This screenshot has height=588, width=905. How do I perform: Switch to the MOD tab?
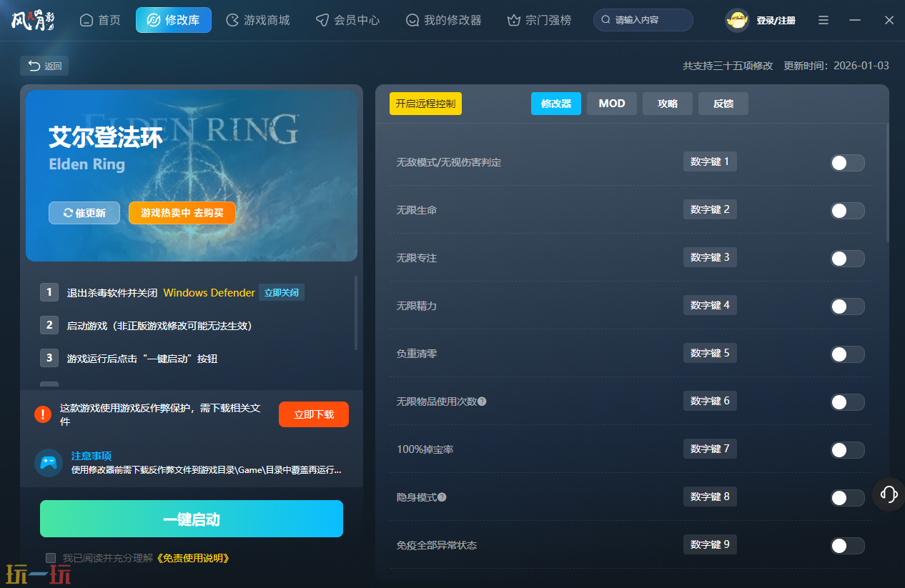pyautogui.click(x=612, y=104)
